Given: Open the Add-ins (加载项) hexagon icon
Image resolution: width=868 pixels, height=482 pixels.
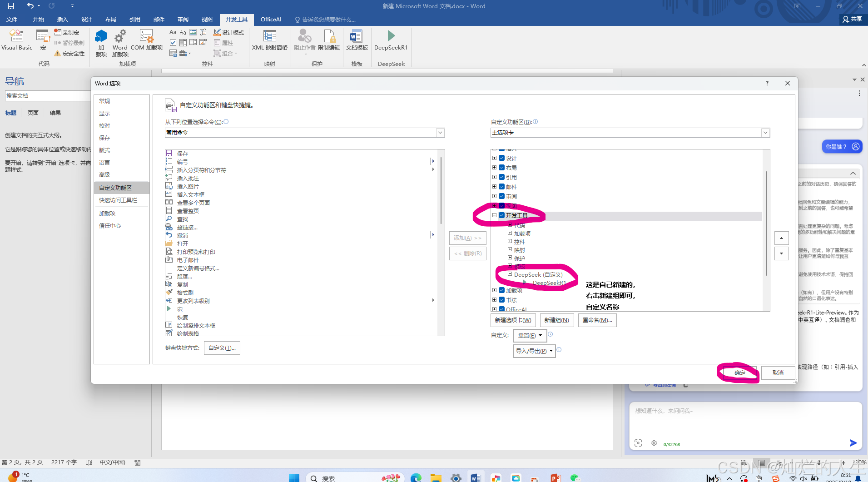Looking at the screenshot, I should pyautogui.click(x=101, y=42).
